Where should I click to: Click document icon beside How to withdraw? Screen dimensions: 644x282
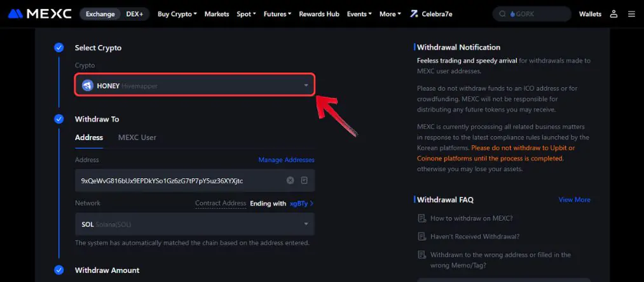click(x=421, y=218)
